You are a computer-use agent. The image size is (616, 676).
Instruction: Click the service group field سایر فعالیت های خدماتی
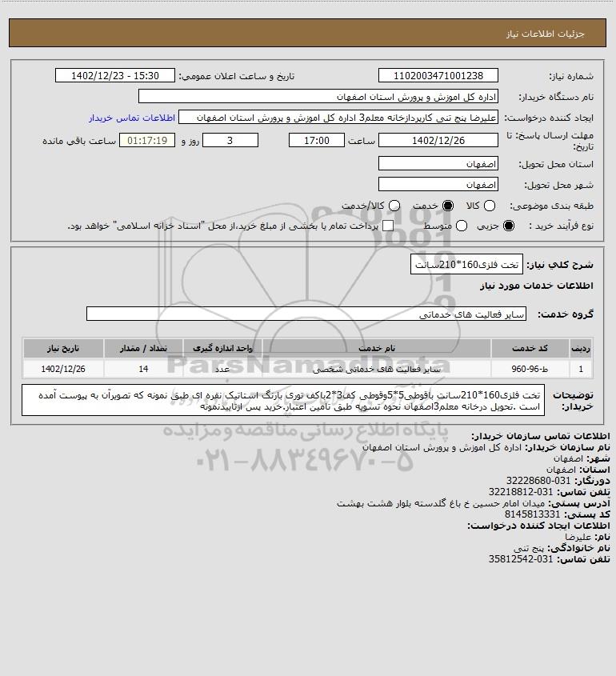tap(306, 314)
